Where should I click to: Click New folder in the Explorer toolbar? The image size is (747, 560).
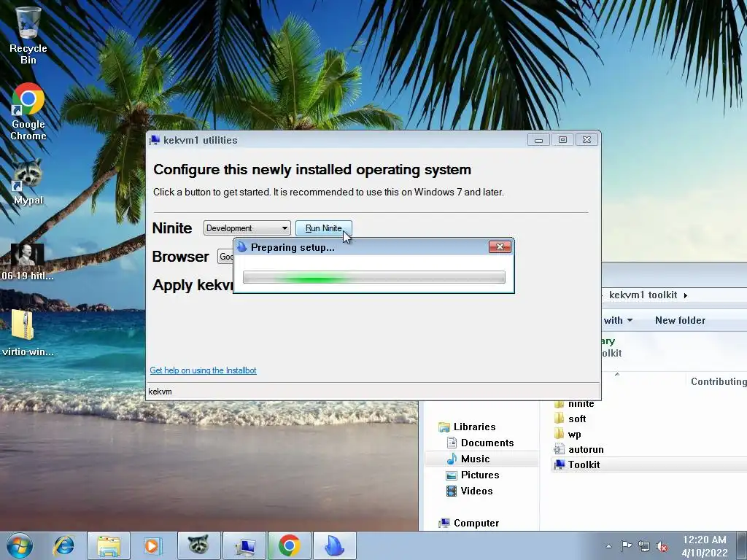tap(680, 321)
